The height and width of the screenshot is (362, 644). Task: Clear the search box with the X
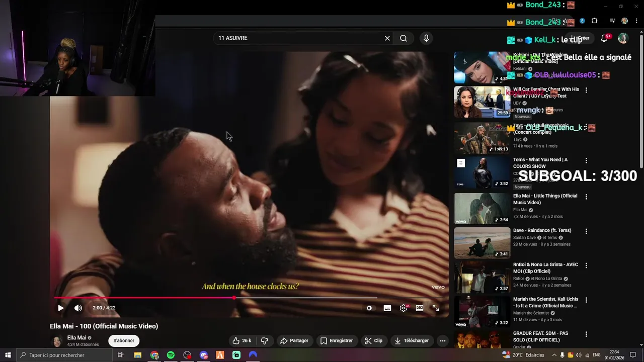(x=387, y=38)
